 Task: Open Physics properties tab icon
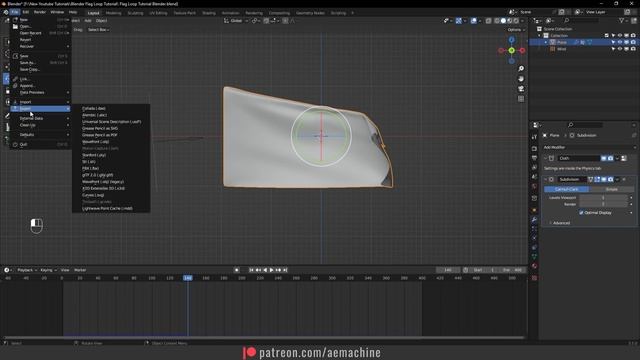pyautogui.click(x=534, y=238)
